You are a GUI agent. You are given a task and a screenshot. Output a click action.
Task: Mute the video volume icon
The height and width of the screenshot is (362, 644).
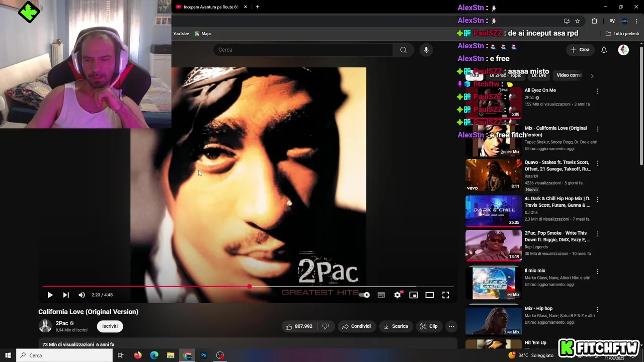82,295
